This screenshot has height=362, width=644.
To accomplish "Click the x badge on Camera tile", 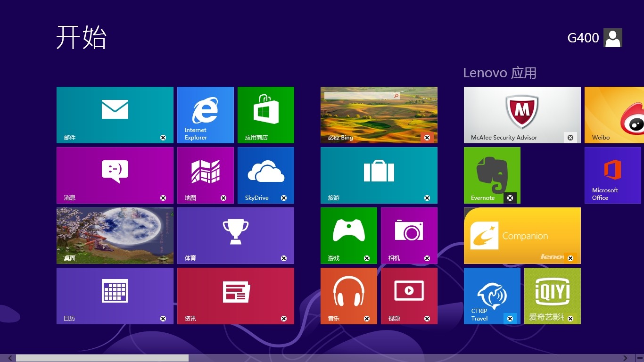I will [427, 258].
